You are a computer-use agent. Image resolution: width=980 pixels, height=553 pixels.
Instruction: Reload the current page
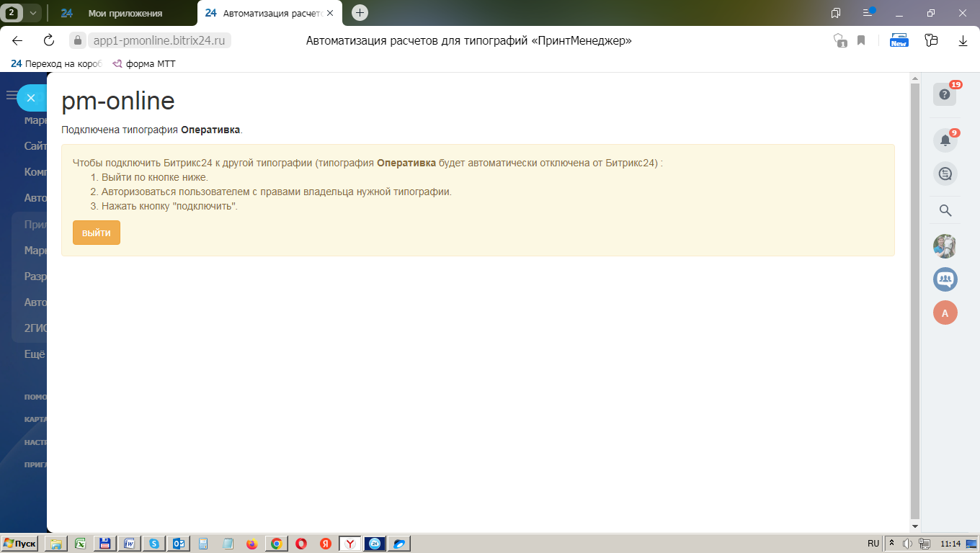pyautogui.click(x=49, y=40)
